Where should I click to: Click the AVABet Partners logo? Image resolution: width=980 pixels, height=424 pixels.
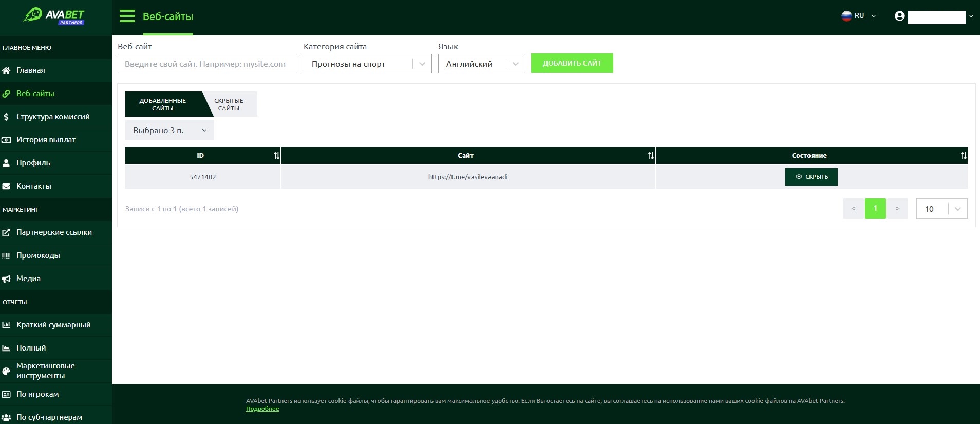pyautogui.click(x=54, y=16)
